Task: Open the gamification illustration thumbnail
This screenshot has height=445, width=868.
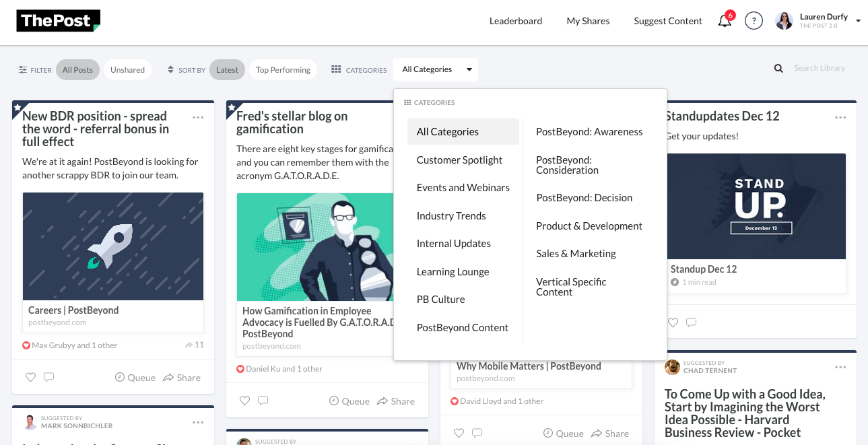Action: tap(315, 247)
